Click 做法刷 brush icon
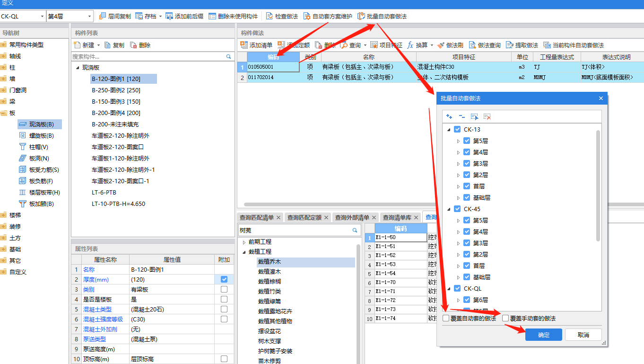 click(x=441, y=45)
